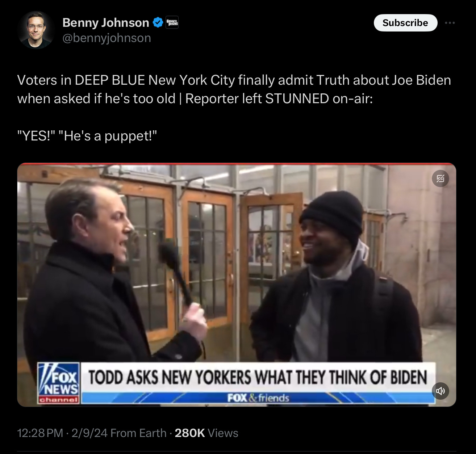
Task: Click the From Earth location label
Action: coord(138,433)
